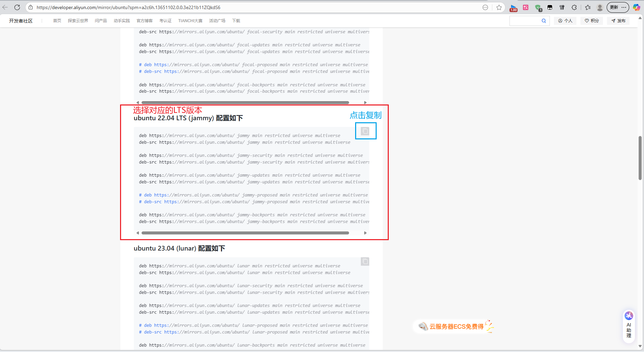Click right arrow of jammy code block scrollbar
This screenshot has width=644, height=352.
(365, 233)
